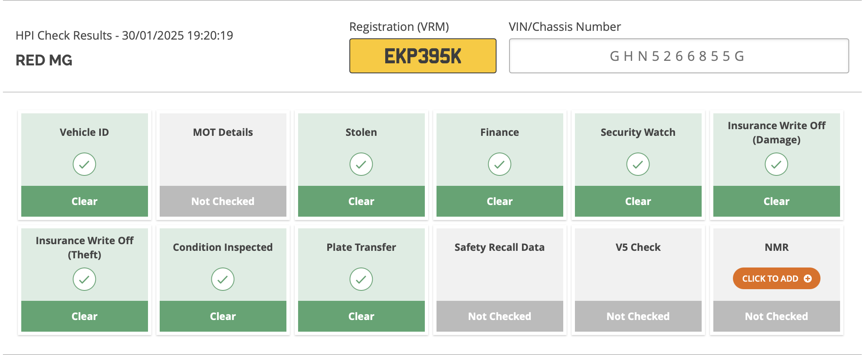Open Insurance Write Off (Damage) Clear bar
Screen dimensions: 868x355
tap(777, 201)
